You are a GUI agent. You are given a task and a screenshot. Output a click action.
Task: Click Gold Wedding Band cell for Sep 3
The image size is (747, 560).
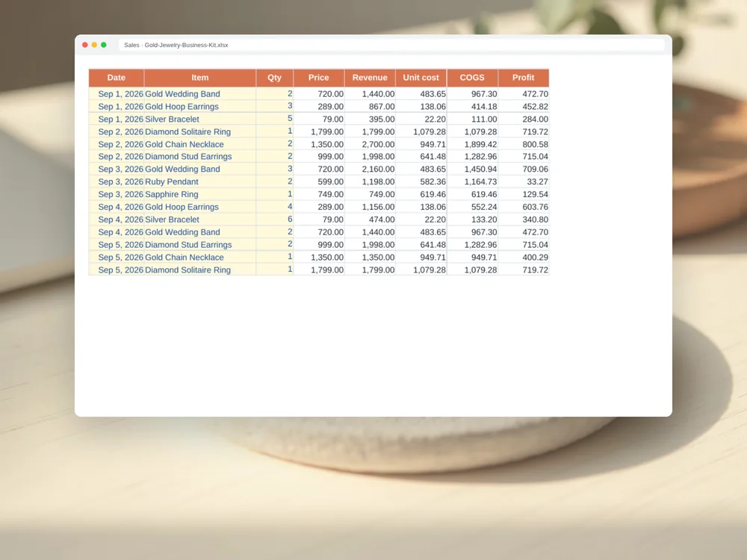coord(200,169)
